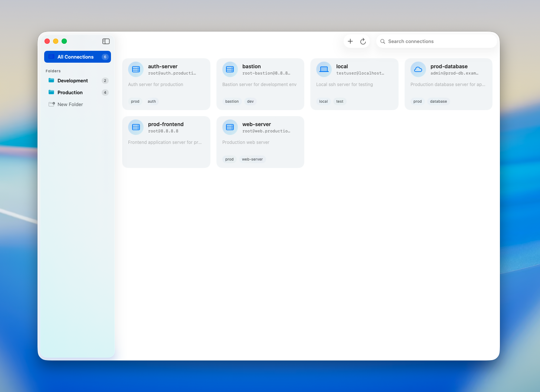Click the 'Production web server' description
This screenshot has width=540, height=392.
(x=246, y=142)
